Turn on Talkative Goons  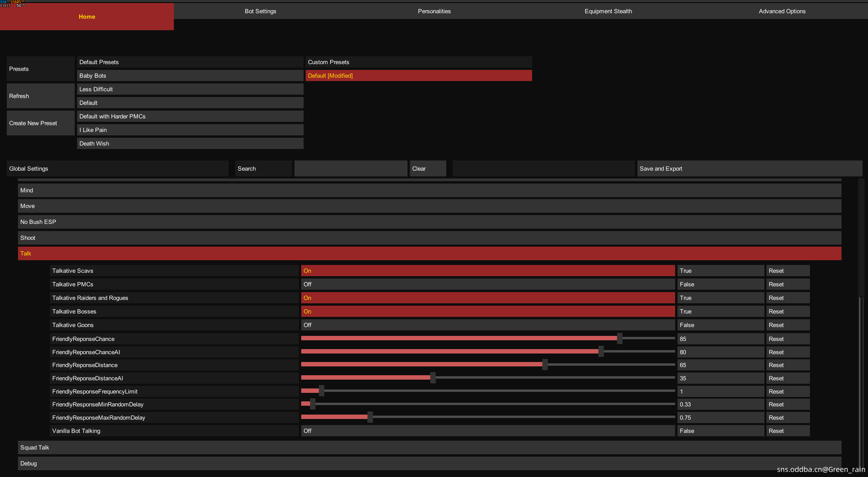pos(488,325)
